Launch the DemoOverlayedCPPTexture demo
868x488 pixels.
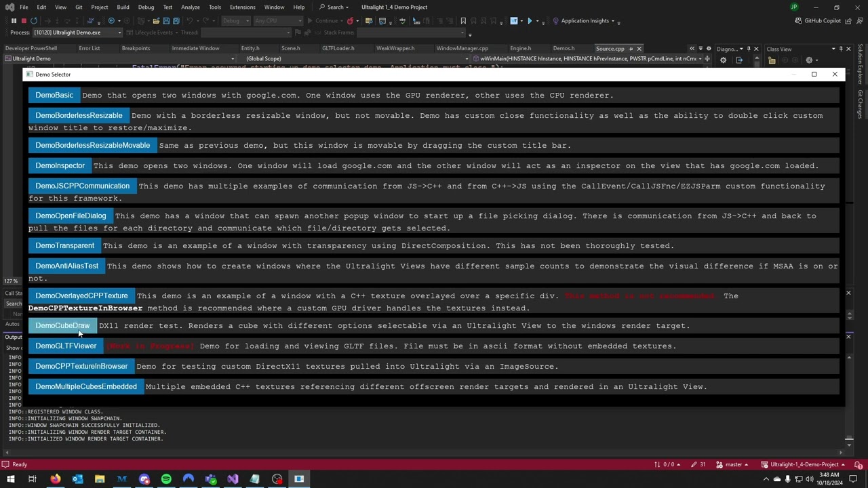[81, 296]
